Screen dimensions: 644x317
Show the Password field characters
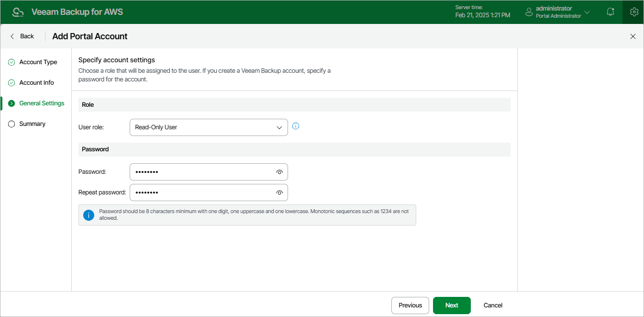pyautogui.click(x=279, y=172)
